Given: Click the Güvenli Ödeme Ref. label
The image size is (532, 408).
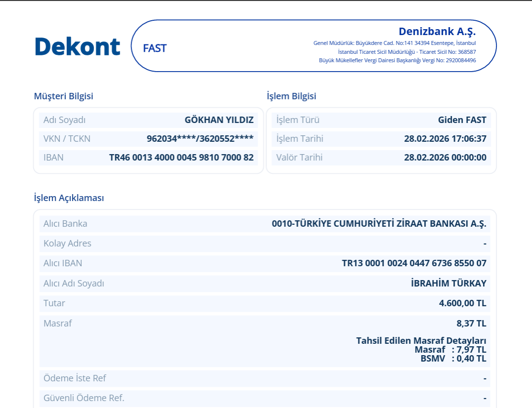Looking at the screenshot, I should point(84,398).
